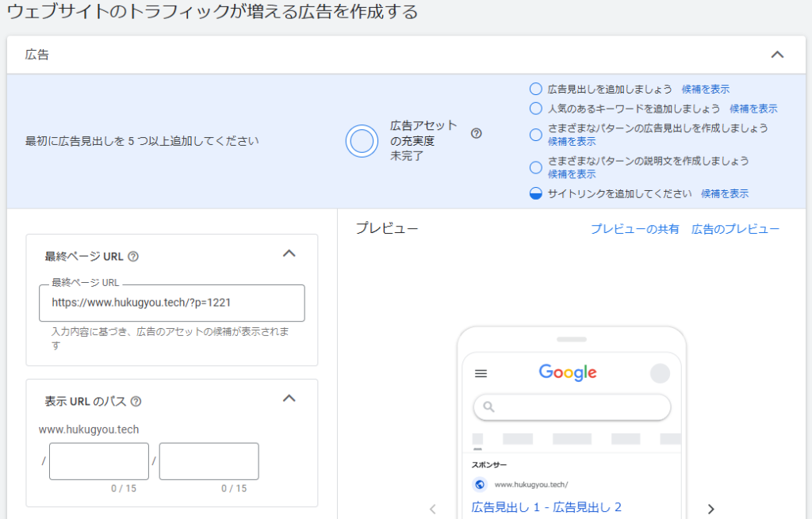This screenshot has height=519, width=812.
Task: Select 人気のあるキーワードを追加しましょう radio circle
Action: coord(535,108)
